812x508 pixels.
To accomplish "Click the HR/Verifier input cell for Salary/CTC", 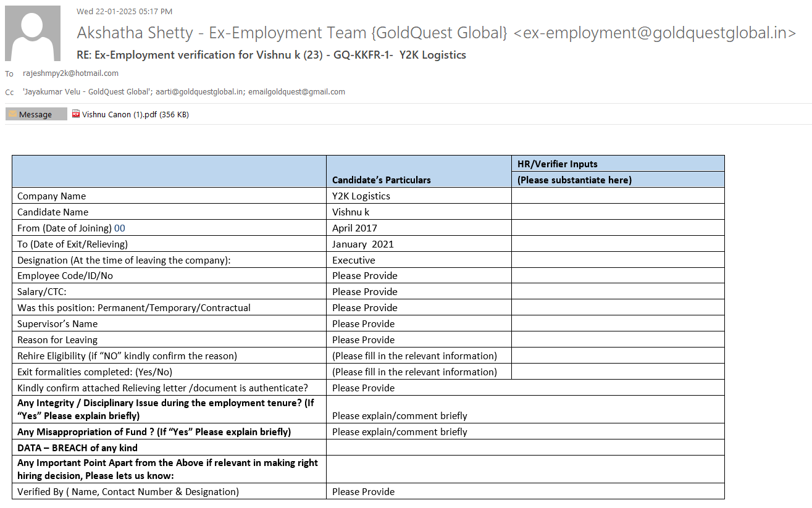I will [617, 291].
